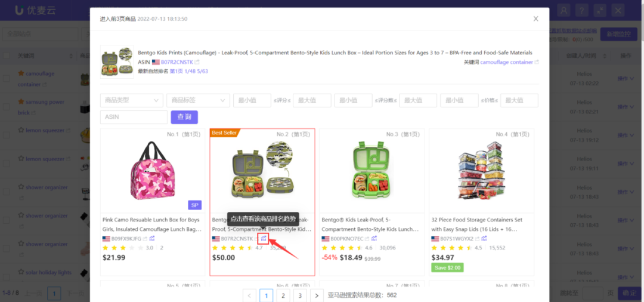This screenshot has height=302, width=644.
Task: Open ranking trend icon for B09FX9KJFG
Action: 151,238
